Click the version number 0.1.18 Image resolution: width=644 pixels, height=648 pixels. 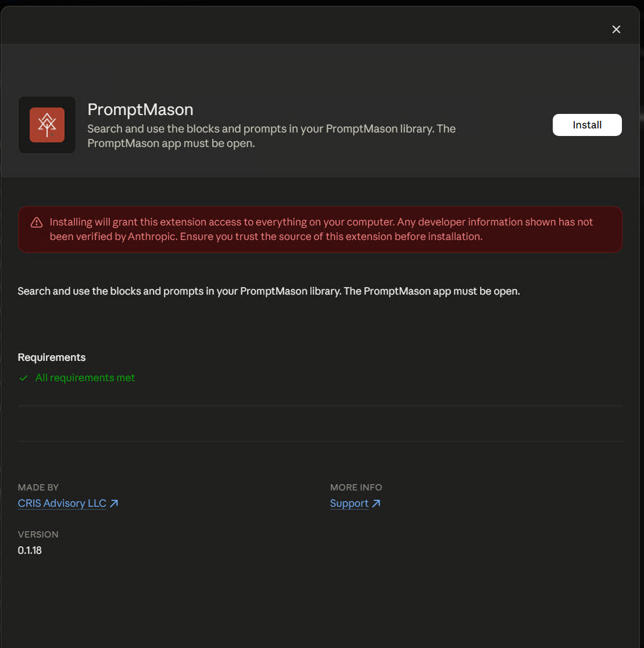point(30,550)
